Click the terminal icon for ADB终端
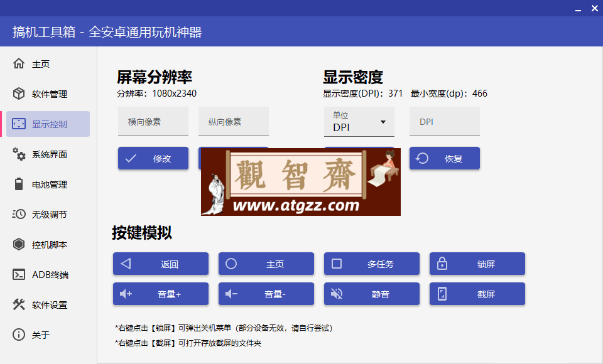 pyautogui.click(x=18, y=274)
